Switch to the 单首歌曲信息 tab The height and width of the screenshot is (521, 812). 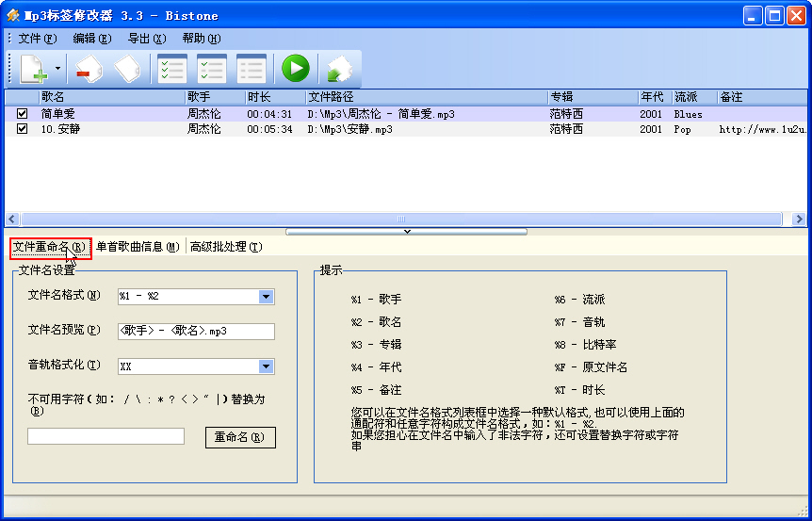[x=138, y=247]
